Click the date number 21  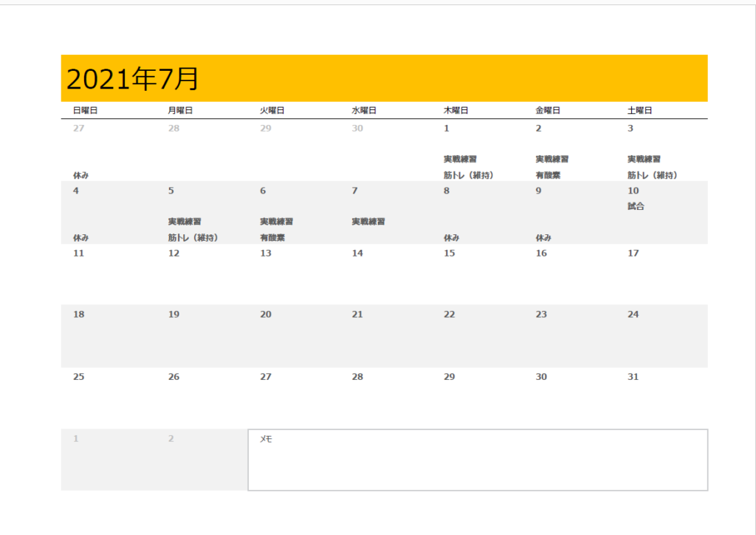(x=357, y=315)
